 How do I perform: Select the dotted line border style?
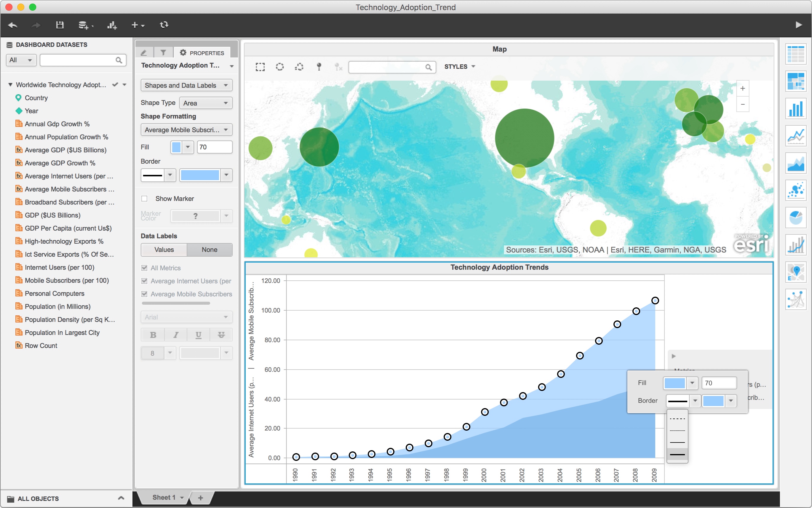[x=677, y=431]
